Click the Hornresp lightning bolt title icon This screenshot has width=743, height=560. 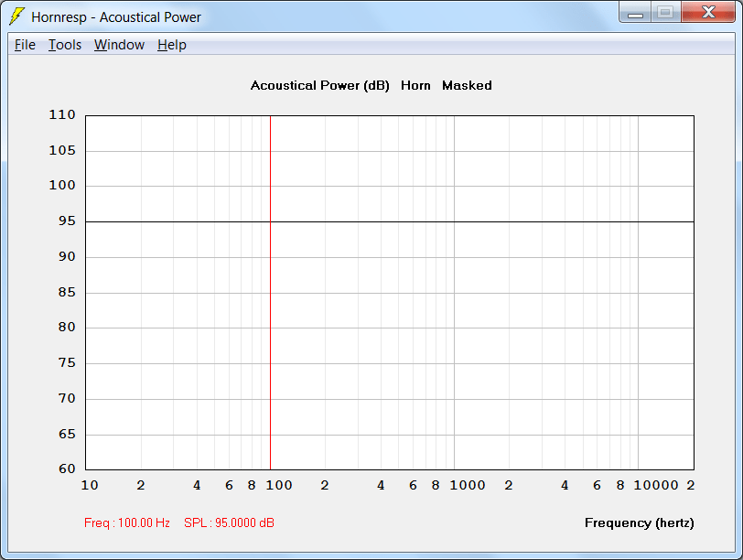pyautogui.click(x=16, y=16)
